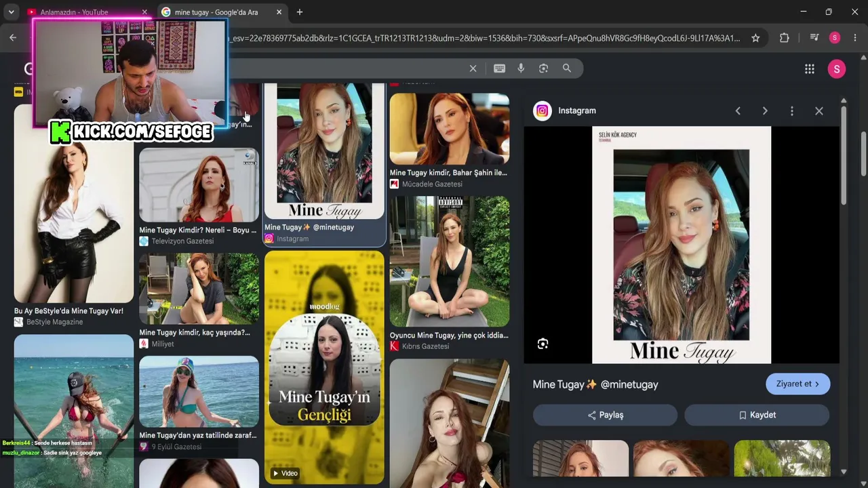Open "Mine Tugay kimdir, kaç yaşında?" link
The width and height of the screenshot is (868, 488).
pos(195,333)
